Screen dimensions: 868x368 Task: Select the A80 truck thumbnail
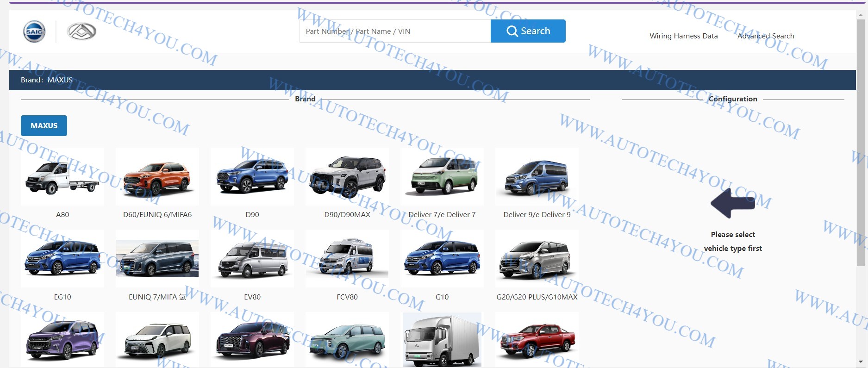[62, 177]
